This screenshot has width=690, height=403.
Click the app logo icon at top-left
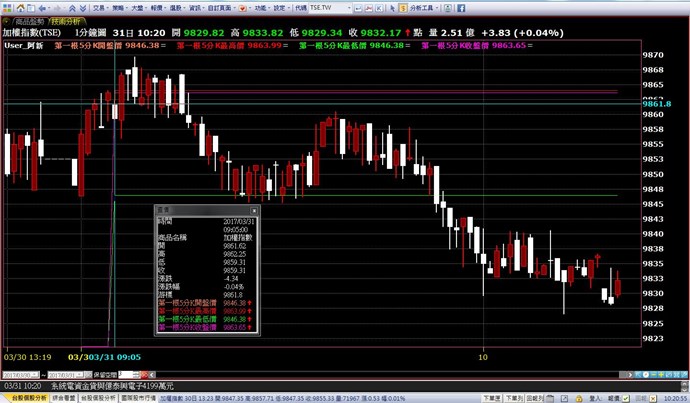pos(8,6)
